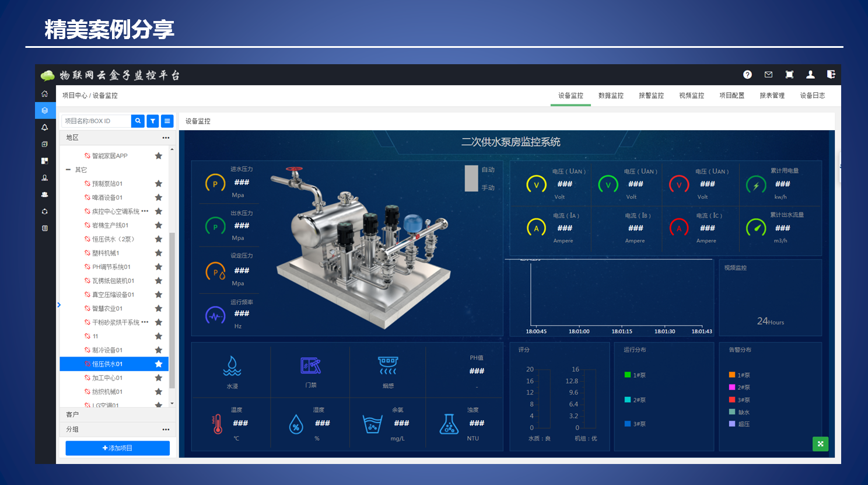This screenshot has height=485, width=868.
Task: Click the 项目名称/BOX ID search field
Action: click(x=96, y=121)
